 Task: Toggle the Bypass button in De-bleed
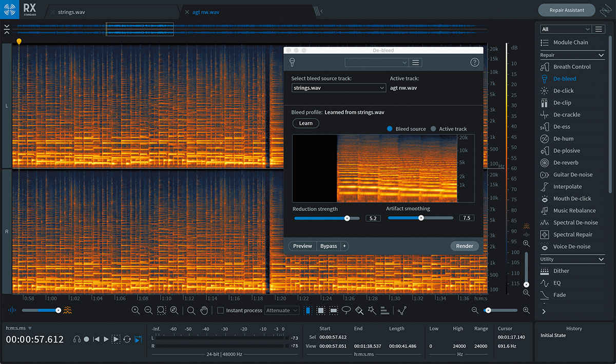pos(329,246)
